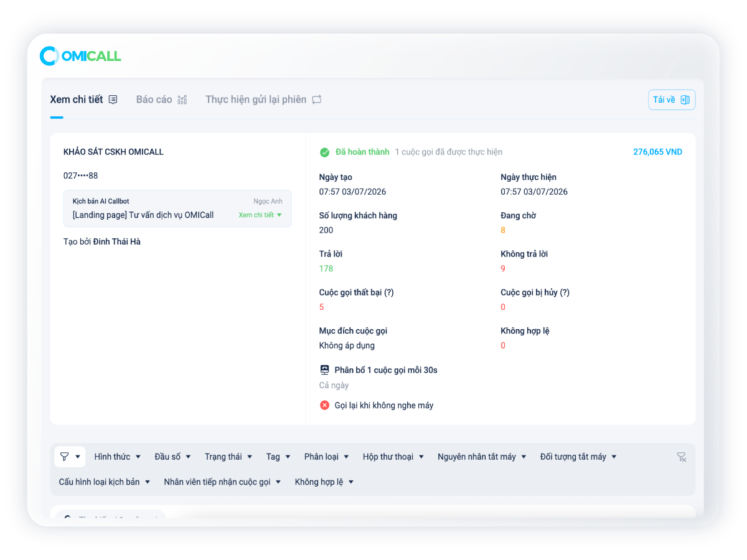Image resolution: width=747 pixels, height=560 pixels.
Task: Click the Đang chờ value 8
Action: point(503,230)
